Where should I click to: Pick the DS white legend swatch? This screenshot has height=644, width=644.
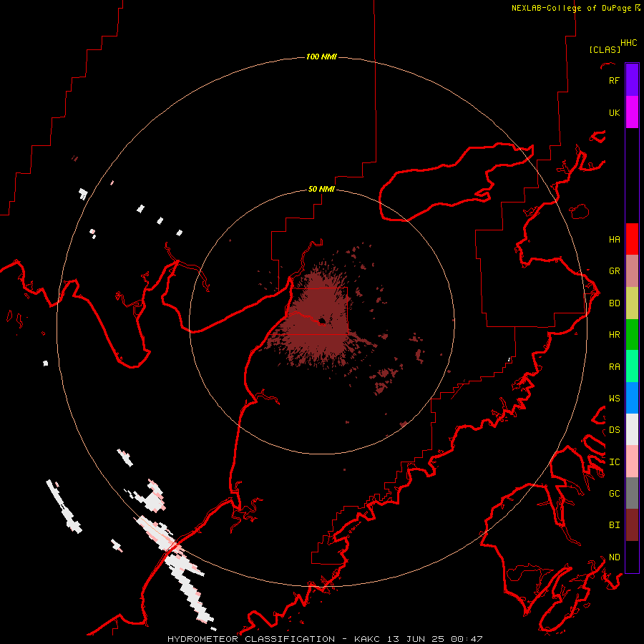pyautogui.click(x=632, y=429)
